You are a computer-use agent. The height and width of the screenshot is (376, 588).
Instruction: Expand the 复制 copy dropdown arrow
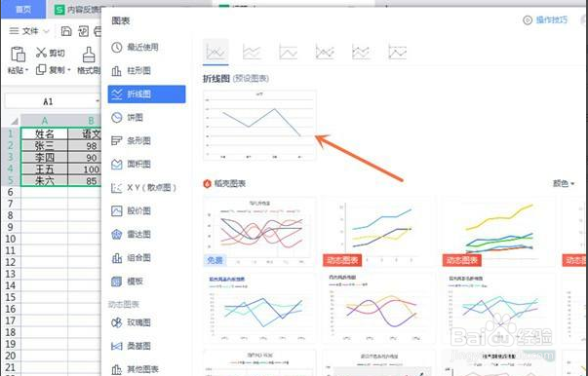(68, 70)
